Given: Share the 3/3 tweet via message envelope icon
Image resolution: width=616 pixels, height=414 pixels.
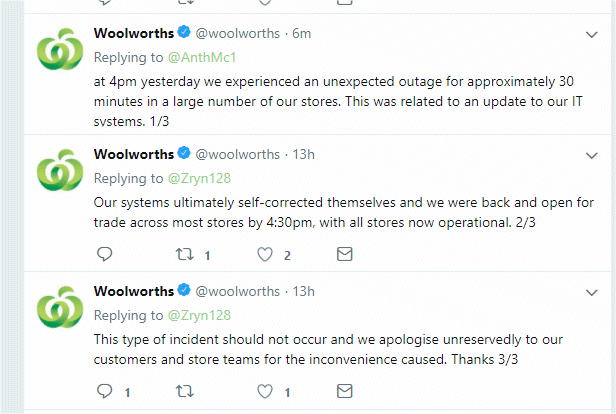Looking at the screenshot, I should pyautogui.click(x=344, y=393).
